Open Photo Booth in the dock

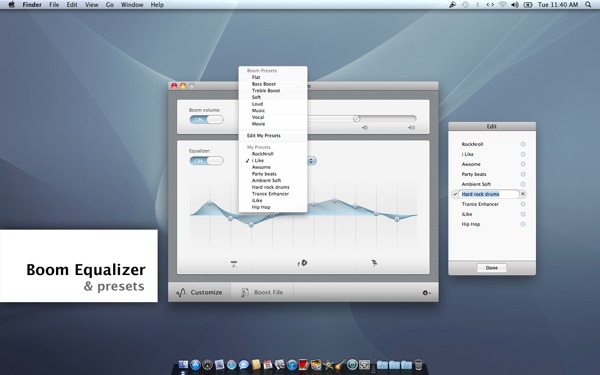pyautogui.click(x=304, y=365)
